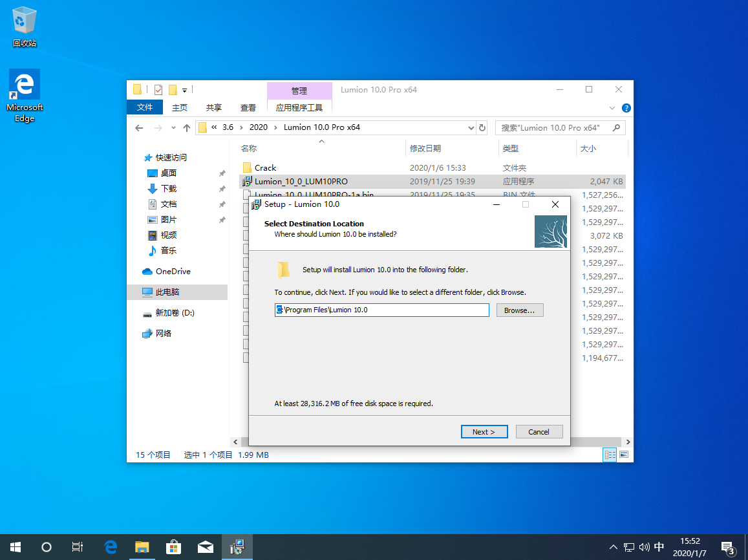
Task: Open the notification center icon
Action: 728,548
